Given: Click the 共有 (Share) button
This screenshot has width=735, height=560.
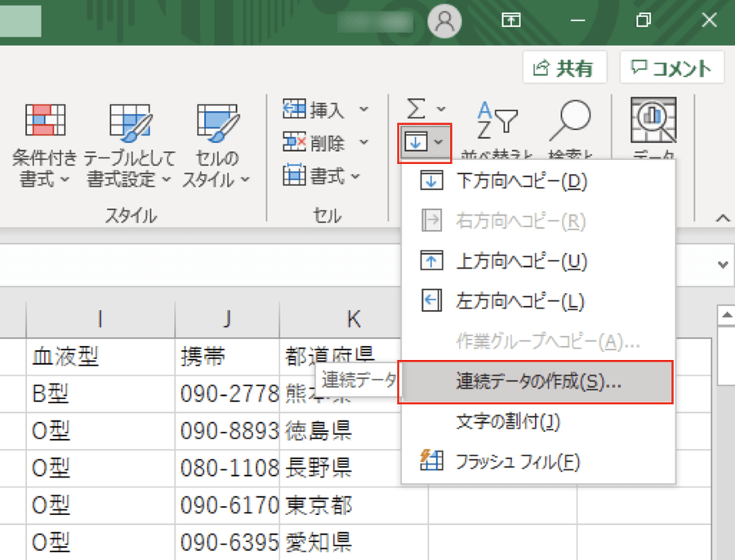Looking at the screenshot, I should [x=564, y=69].
